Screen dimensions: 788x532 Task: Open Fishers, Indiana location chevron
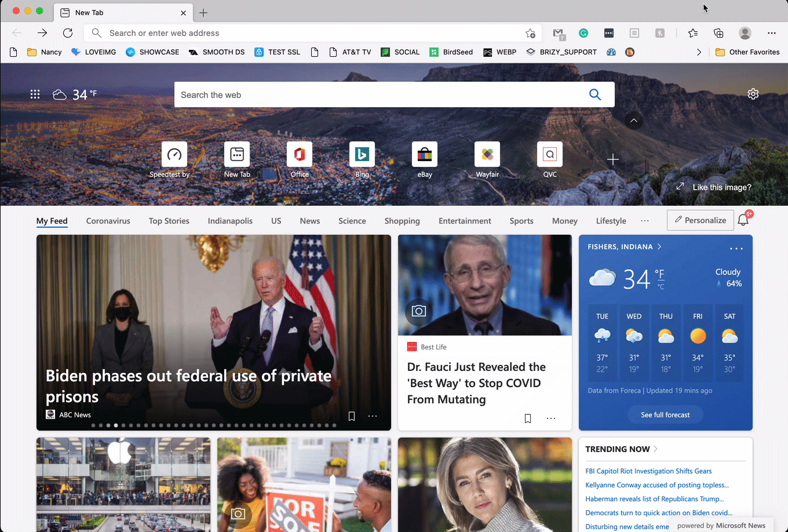(659, 246)
